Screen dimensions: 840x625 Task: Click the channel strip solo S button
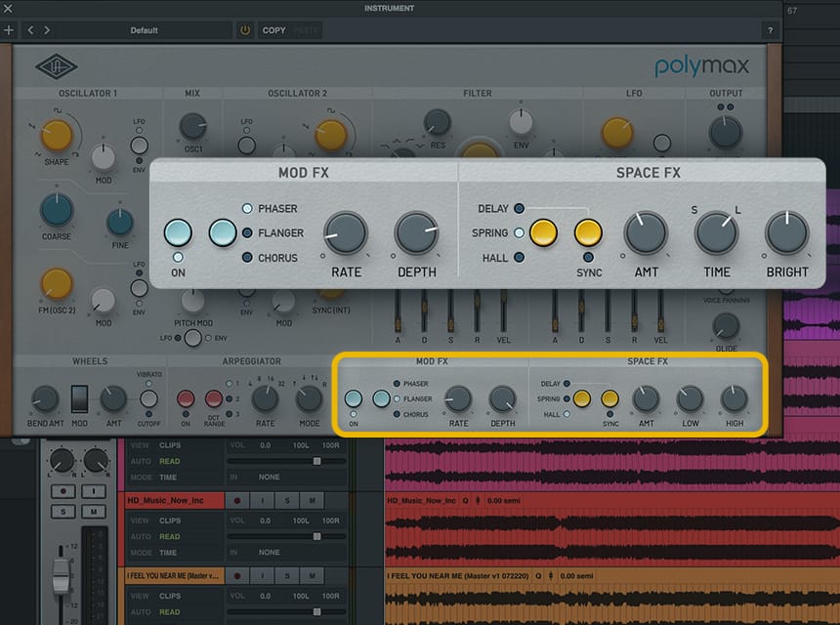coord(63,512)
